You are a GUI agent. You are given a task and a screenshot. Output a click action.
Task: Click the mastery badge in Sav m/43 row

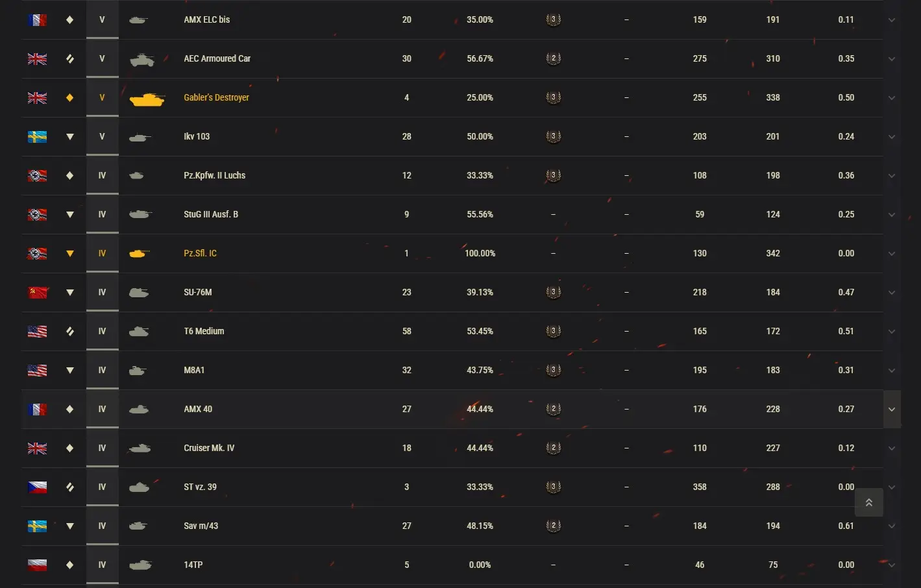pyautogui.click(x=553, y=526)
